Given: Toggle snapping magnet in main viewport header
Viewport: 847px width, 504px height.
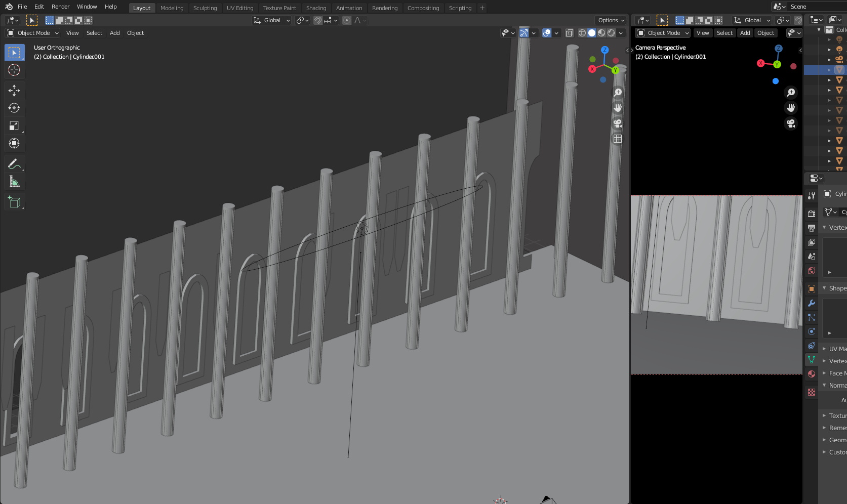Looking at the screenshot, I should click(x=318, y=20).
